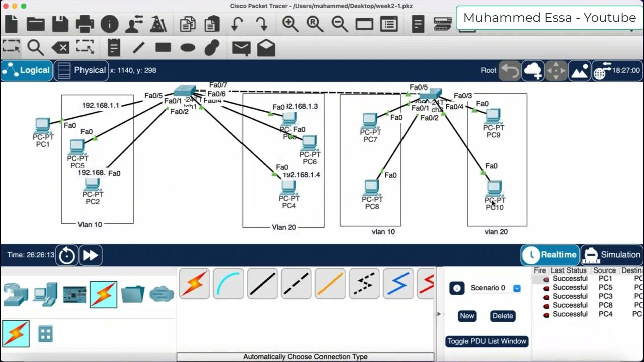Redo the action with the right arrow
The image size is (644, 362).
(261, 24)
